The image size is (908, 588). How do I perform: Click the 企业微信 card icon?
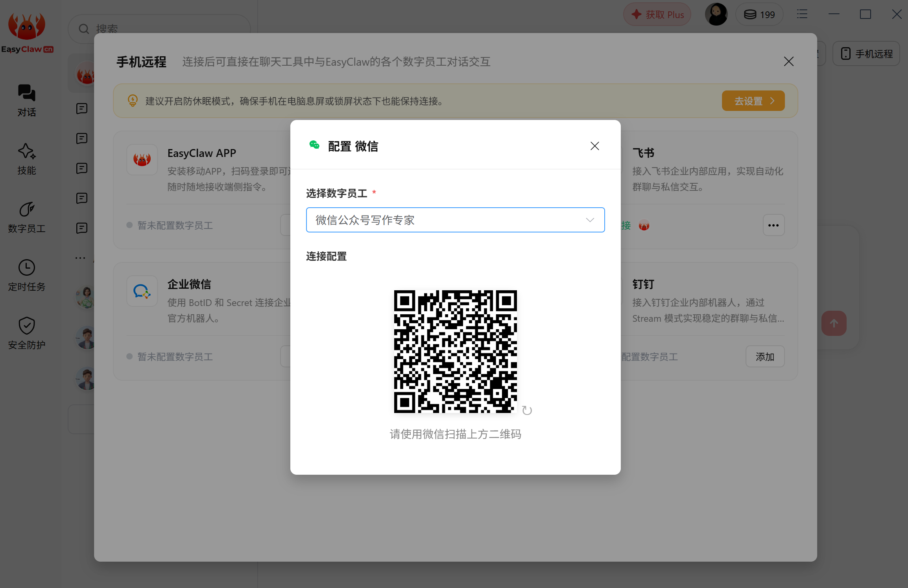click(142, 291)
